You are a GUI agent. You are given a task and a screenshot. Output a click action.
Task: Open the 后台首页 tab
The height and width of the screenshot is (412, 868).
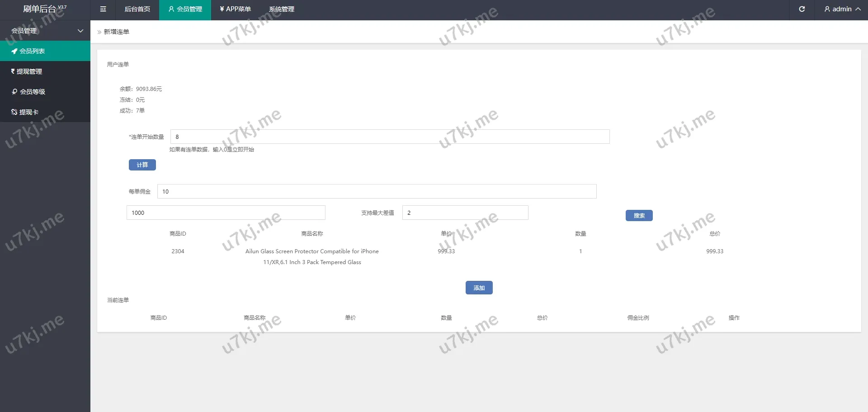(137, 9)
